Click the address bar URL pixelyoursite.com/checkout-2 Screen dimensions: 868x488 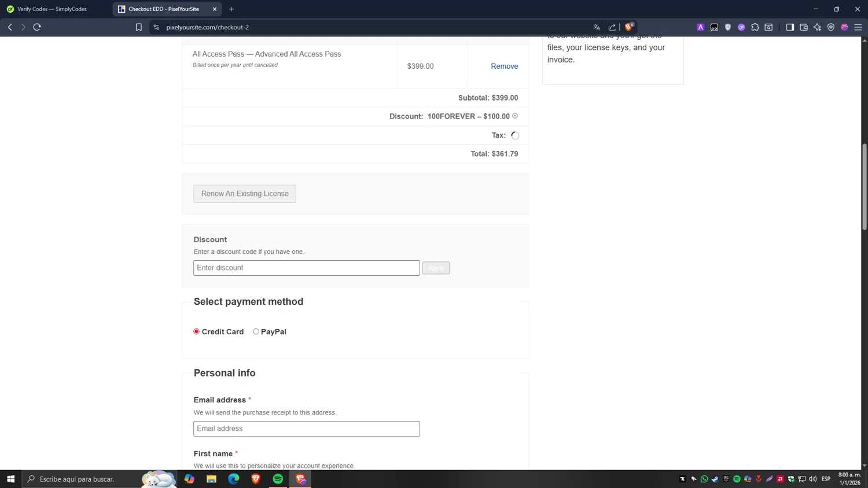[208, 27]
